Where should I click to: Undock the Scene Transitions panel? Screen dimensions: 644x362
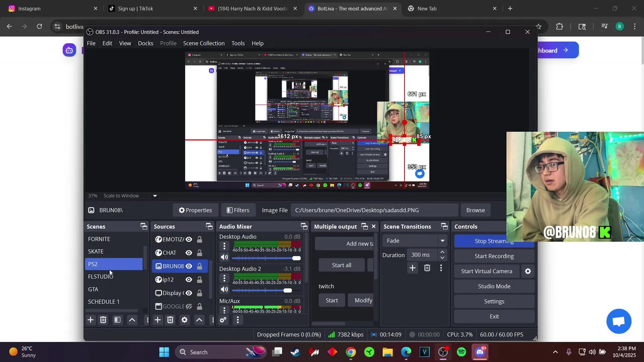pos(444,226)
